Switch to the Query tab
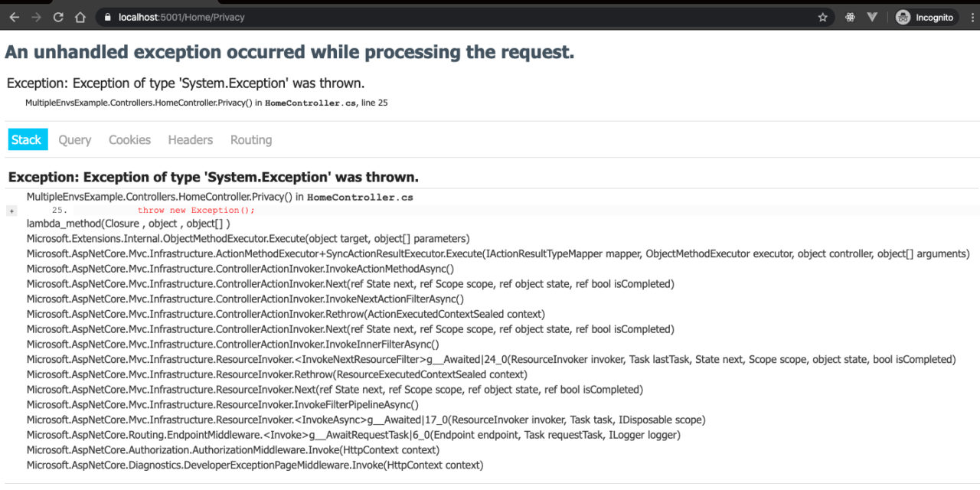The image size is (980, 490). point(75,139)
